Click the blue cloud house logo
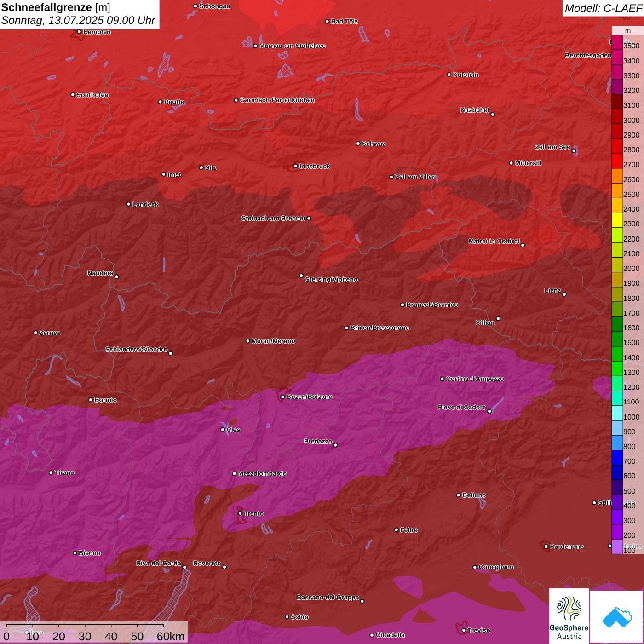Screen dimensions: 644x644 (x=617, y=617)
